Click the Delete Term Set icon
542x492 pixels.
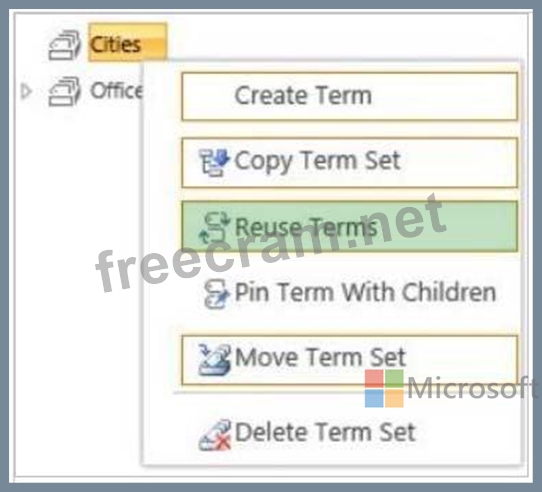tap(215, 435)
